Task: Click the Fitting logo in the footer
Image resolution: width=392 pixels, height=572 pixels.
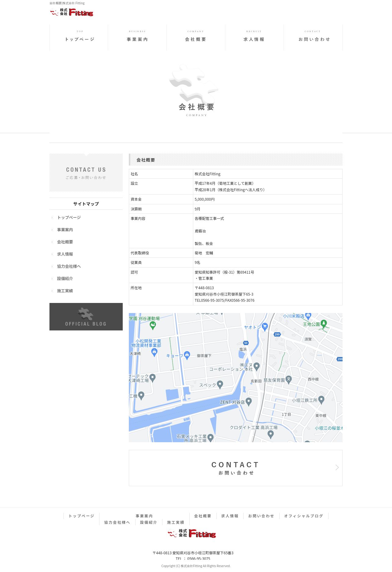Action: (x=192, y=534)
